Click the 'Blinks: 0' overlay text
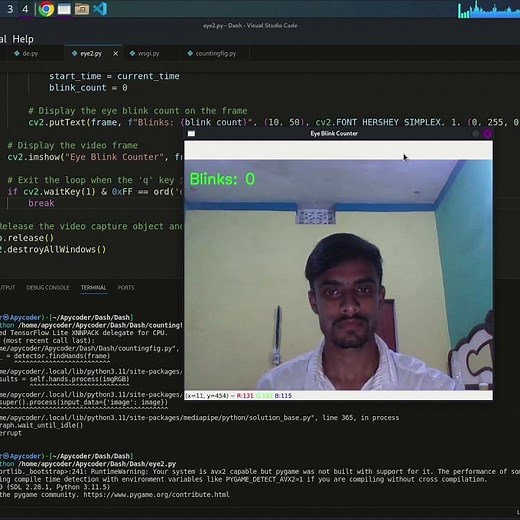 pos(222,179)
